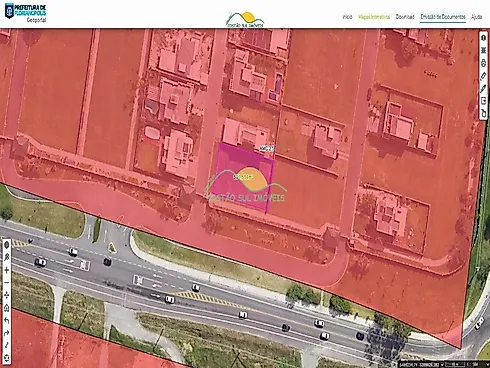Click the coordinate readout in bottom status bar
The image size is (490, 368).
point(419,365)
